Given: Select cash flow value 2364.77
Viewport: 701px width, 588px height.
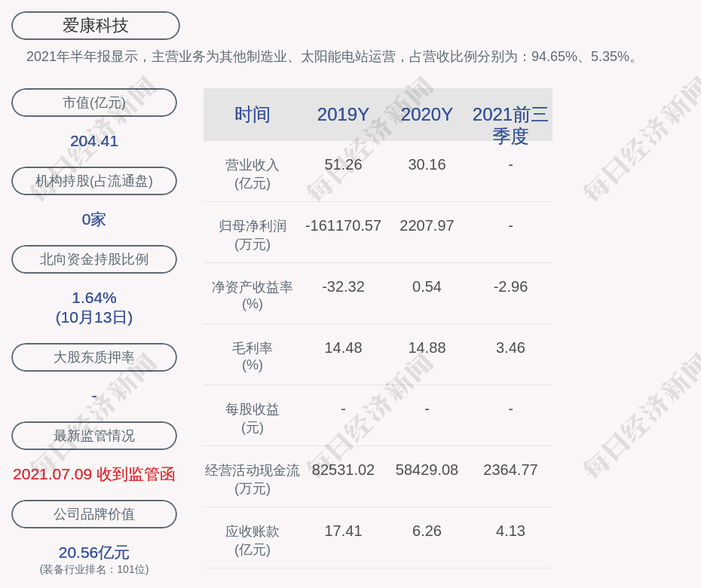Looking at the screenshot, I should point(510,470).
